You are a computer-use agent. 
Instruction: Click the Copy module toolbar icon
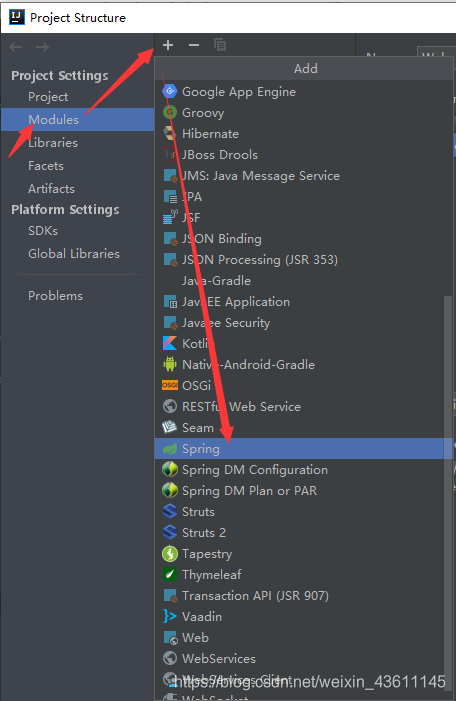tap(220, 45)
